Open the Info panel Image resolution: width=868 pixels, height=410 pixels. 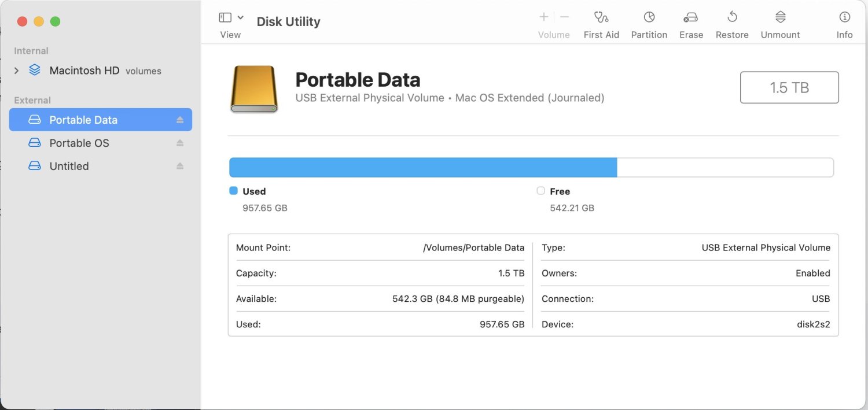pos(844,23)
